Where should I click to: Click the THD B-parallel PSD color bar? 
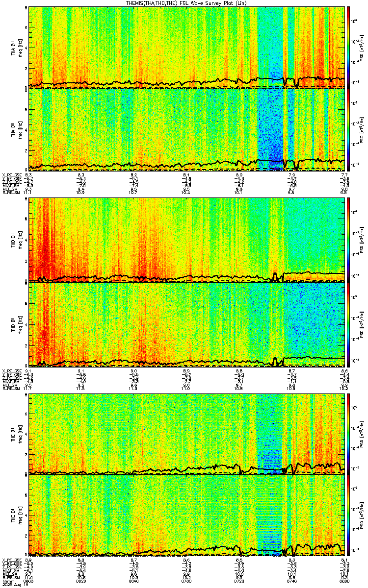tap(348, 324)
